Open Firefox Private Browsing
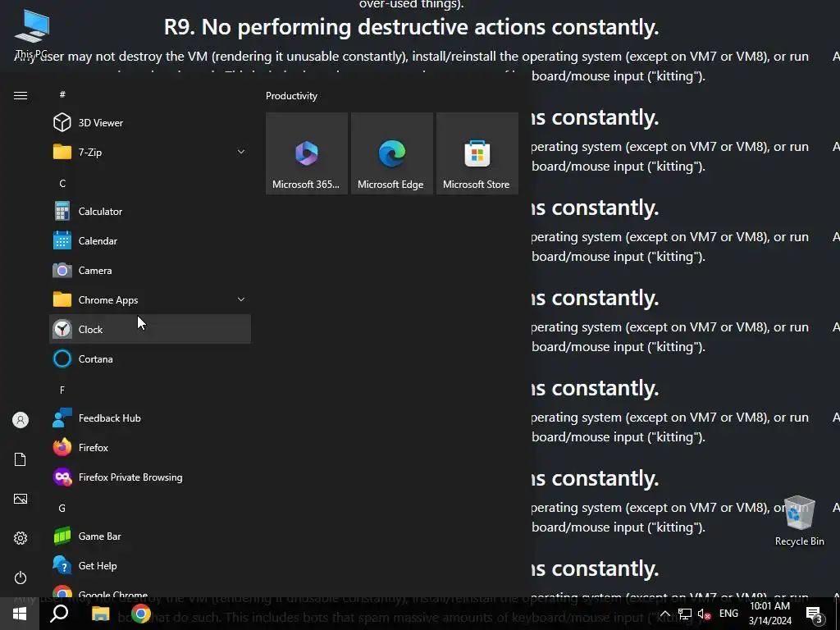840x630 pixels. [150, 477]
